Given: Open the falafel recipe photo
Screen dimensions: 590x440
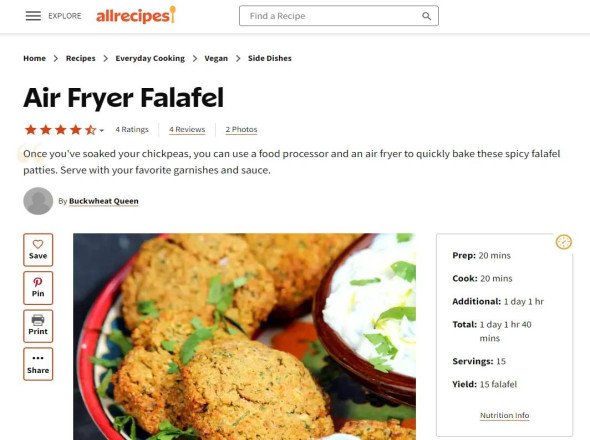Looking at the screenshot, I should [245, 336].
